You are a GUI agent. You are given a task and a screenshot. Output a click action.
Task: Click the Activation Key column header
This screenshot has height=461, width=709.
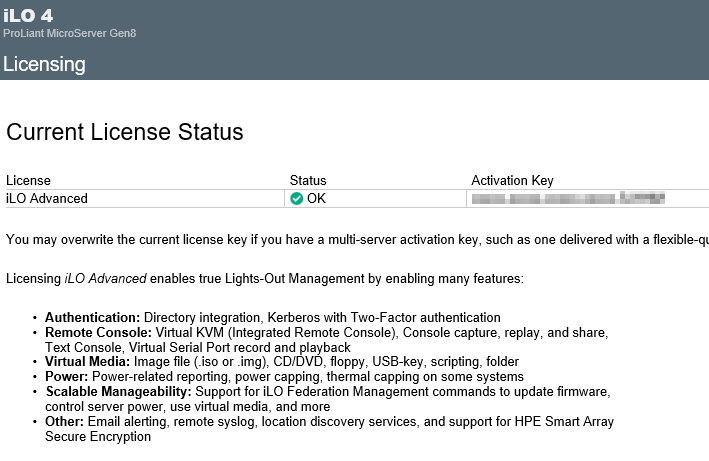point(512,180)
